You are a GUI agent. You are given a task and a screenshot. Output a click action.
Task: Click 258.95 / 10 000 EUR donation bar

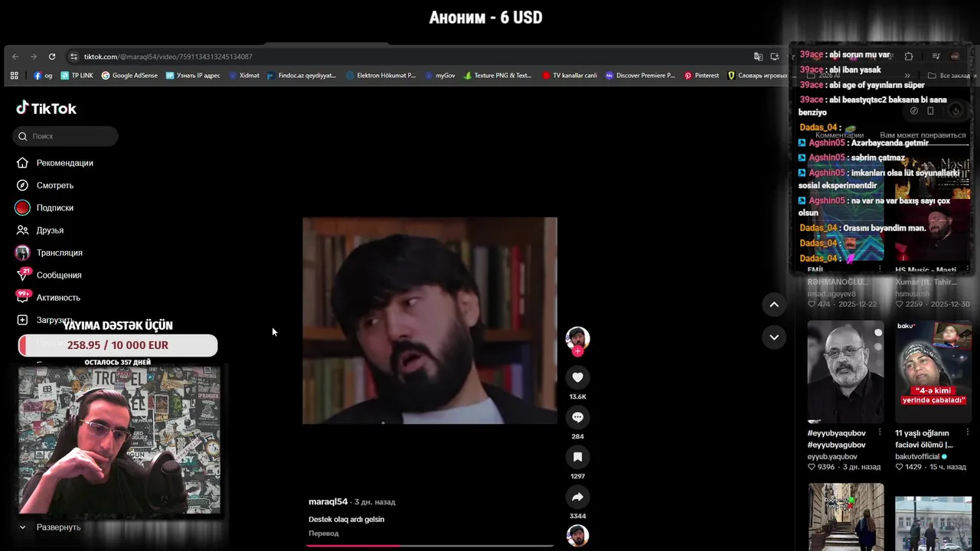click(x=118, y=345)
